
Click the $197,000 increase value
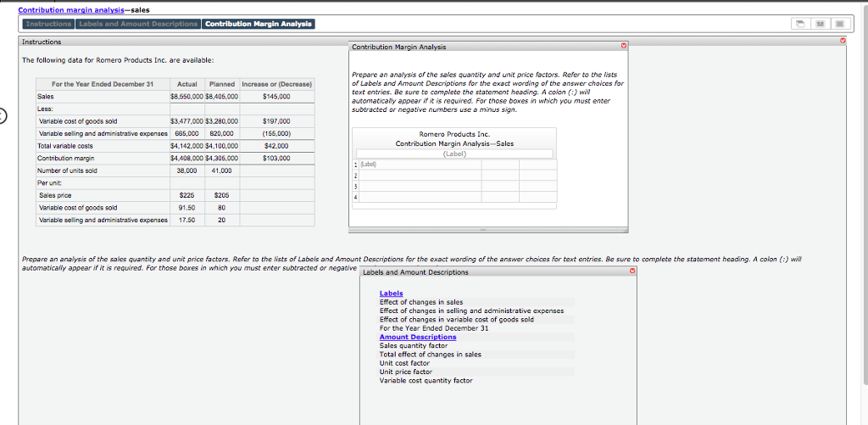(277, 121)
